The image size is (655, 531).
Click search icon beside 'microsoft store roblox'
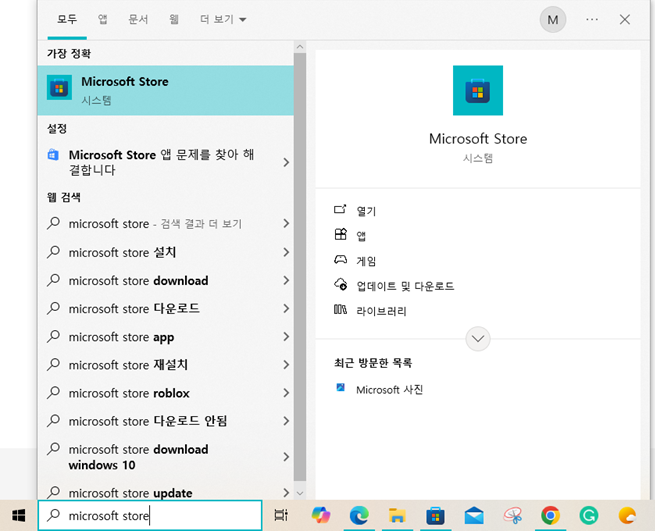click(x=53, y=392)
